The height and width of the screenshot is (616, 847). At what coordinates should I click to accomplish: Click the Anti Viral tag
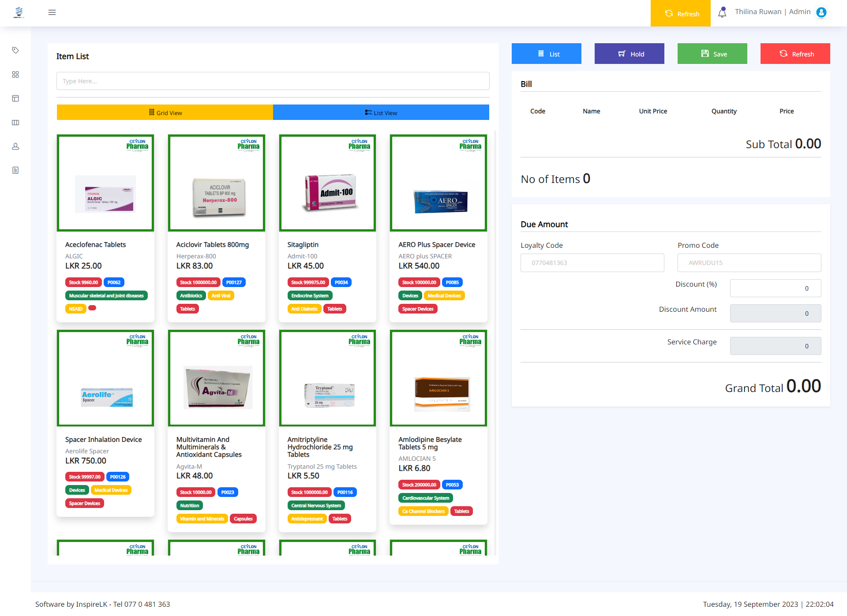click(221, 296)
